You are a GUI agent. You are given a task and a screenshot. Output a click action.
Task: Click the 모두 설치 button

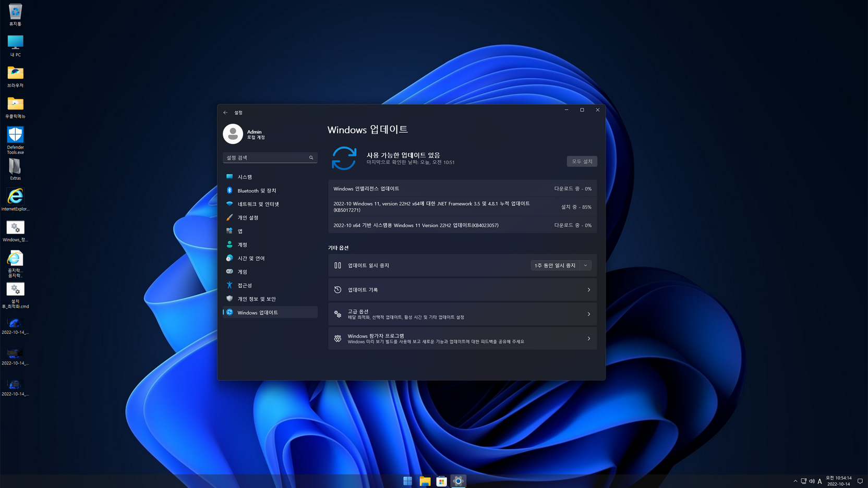(582, 161)
